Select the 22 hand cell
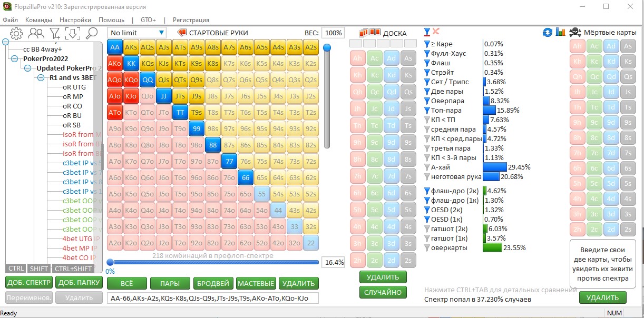Screen dimensions: 644x318 [311, 243]
